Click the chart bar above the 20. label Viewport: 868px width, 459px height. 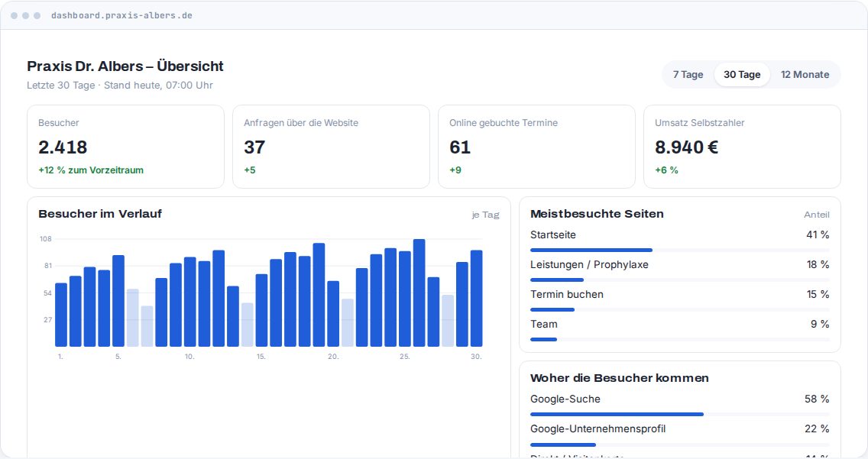(x=333, y=314)
